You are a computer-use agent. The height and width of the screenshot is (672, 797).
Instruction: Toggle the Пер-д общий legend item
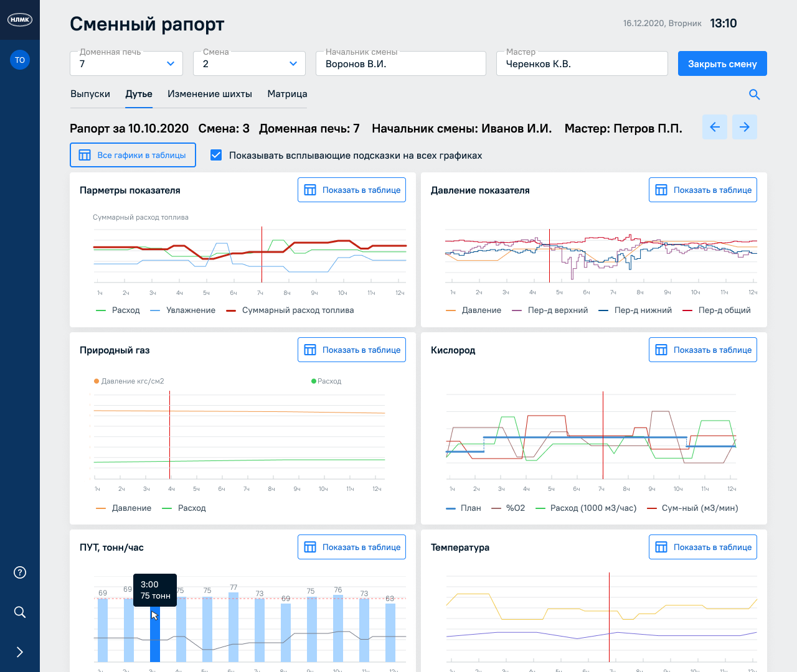(717, 310)
